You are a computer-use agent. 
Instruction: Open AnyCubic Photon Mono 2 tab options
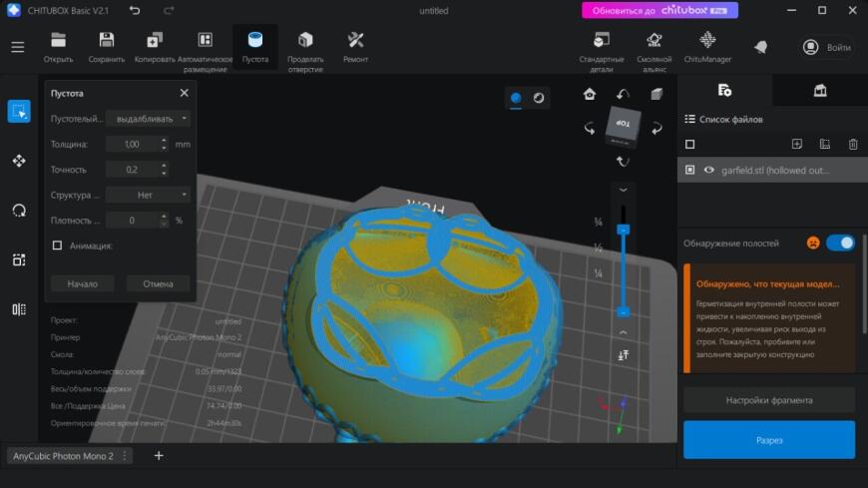[x=125, y=456]
